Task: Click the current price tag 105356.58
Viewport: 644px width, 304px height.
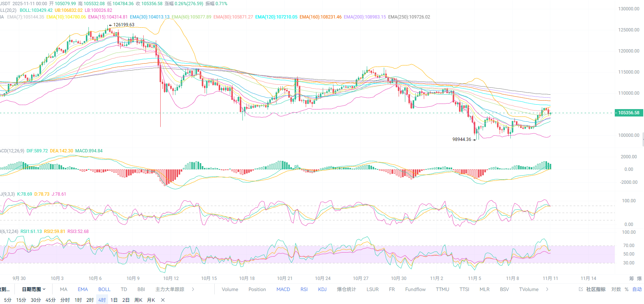Action: click(628, 113)
